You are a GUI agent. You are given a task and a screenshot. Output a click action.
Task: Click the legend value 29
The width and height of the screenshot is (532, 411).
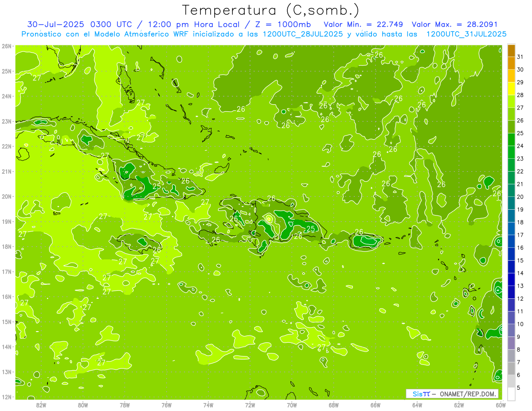[520, 82]
